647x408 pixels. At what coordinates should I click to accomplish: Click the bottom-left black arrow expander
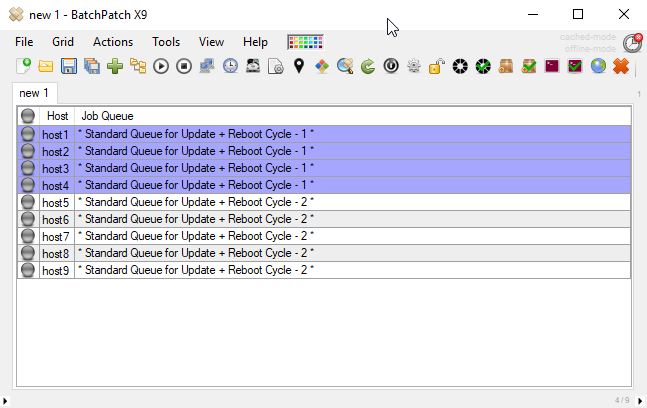tap(5, 401)
